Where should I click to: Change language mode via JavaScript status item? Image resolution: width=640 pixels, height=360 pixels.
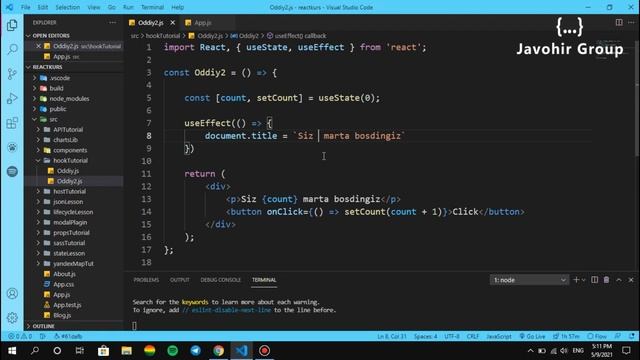click(x=498, y=336)
